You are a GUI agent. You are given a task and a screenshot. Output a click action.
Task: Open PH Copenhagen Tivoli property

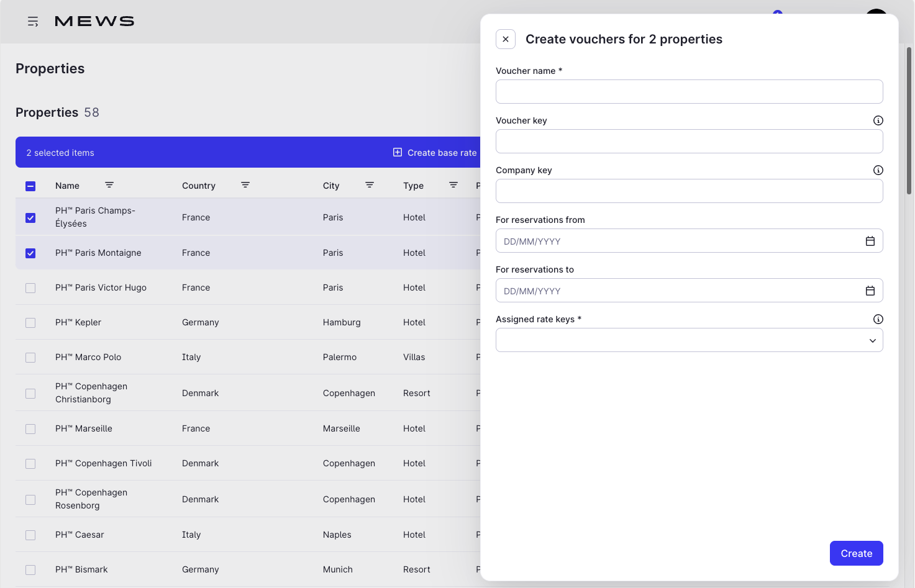(x=104, y=463)
